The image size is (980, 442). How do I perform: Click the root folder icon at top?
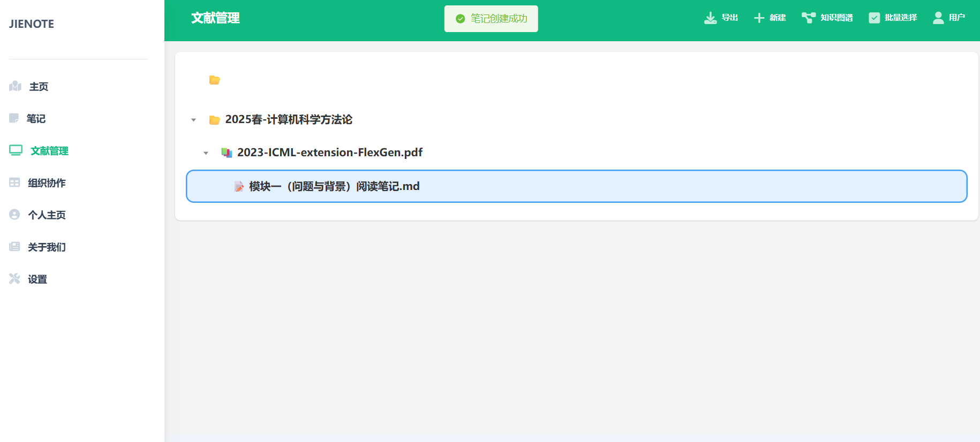point(215,80)
